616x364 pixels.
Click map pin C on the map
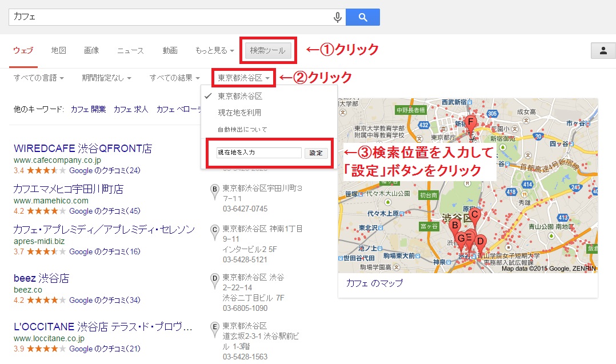pos(474,217)
